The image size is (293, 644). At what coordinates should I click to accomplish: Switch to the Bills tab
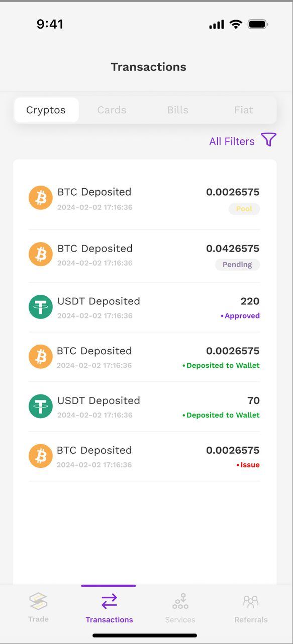tap(178, 110)
